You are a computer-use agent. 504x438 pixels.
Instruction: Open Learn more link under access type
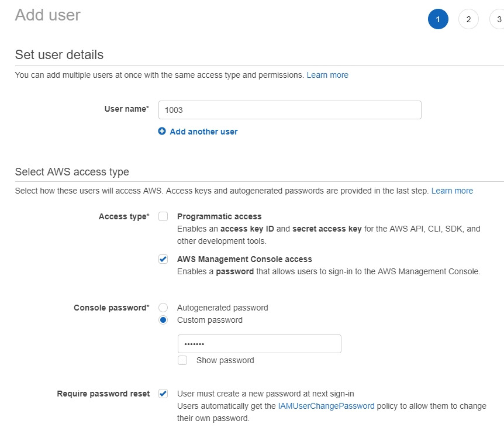[452, 191]
